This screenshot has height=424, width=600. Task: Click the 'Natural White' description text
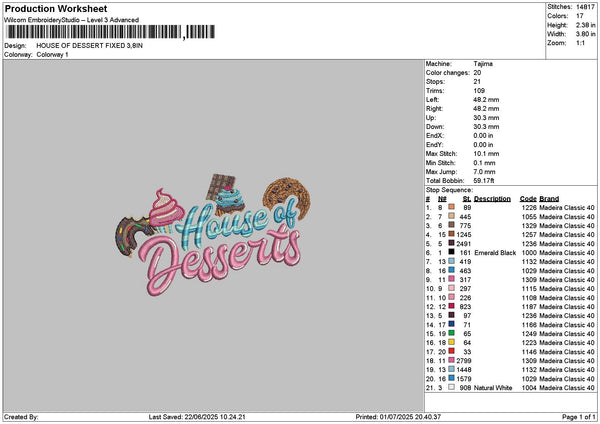(493, 388)
